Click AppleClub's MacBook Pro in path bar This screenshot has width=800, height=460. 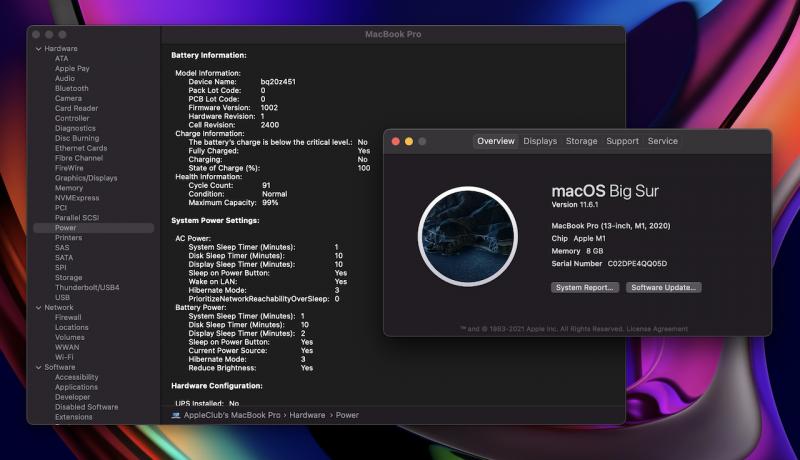(x=232, y=415)
